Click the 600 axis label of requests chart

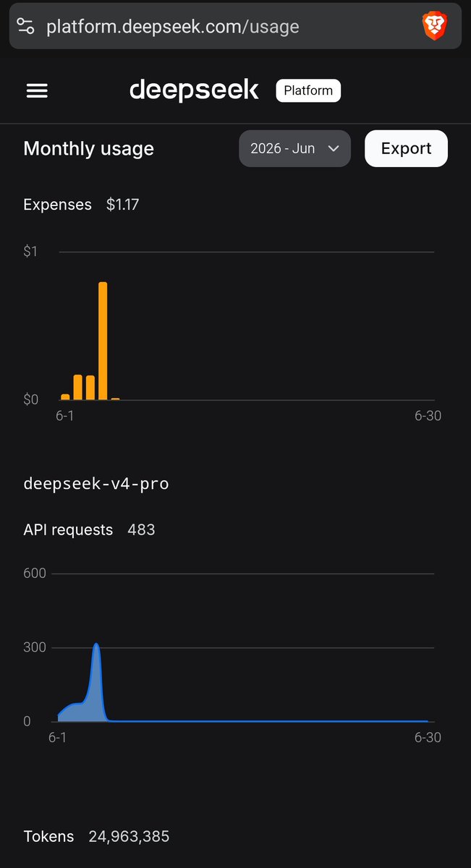(x=35, y=574)
